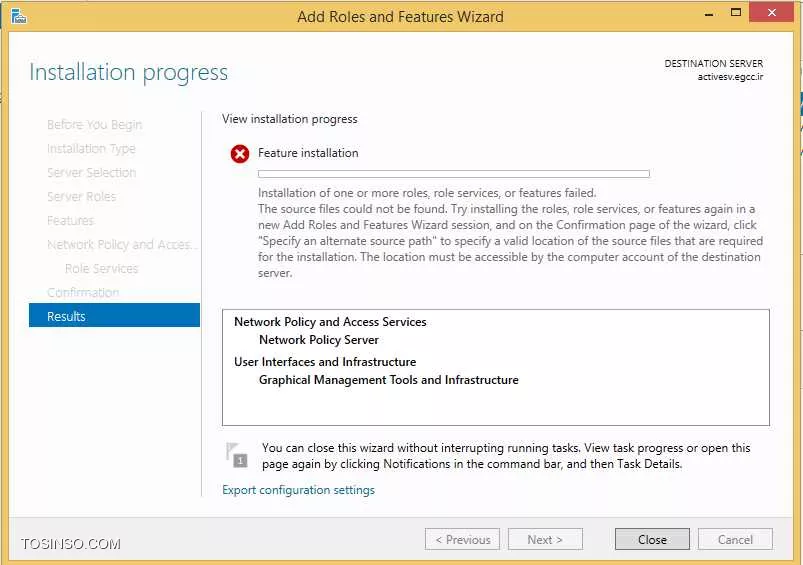Click the Previous button
This screenshot has height=565, width=803.
point(462,539)
